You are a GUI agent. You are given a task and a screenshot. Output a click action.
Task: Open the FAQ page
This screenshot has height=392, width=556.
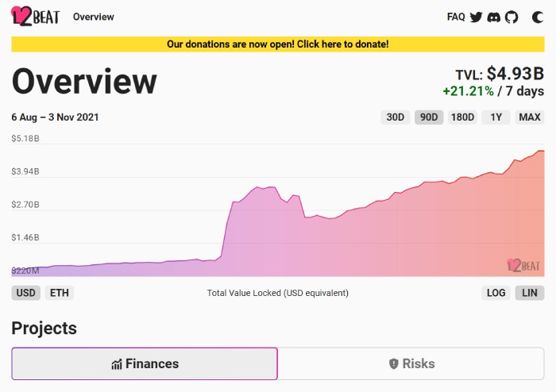pos(456,17)
